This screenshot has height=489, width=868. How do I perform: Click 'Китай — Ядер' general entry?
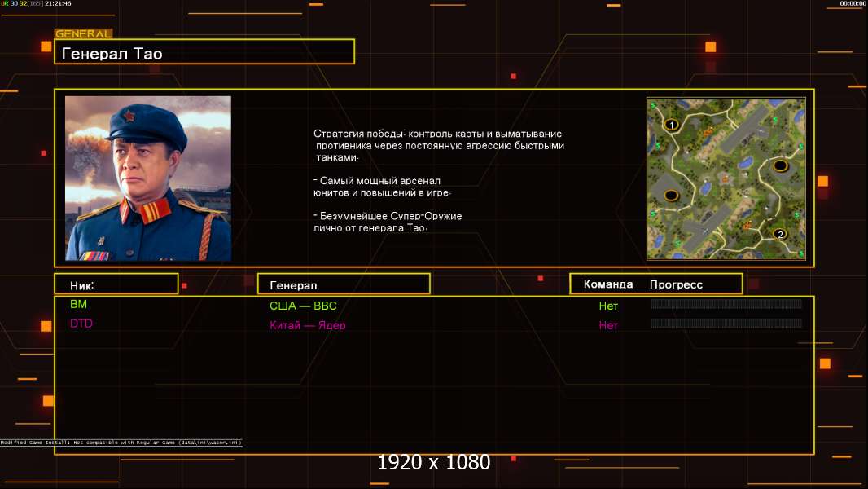(307, 325)
